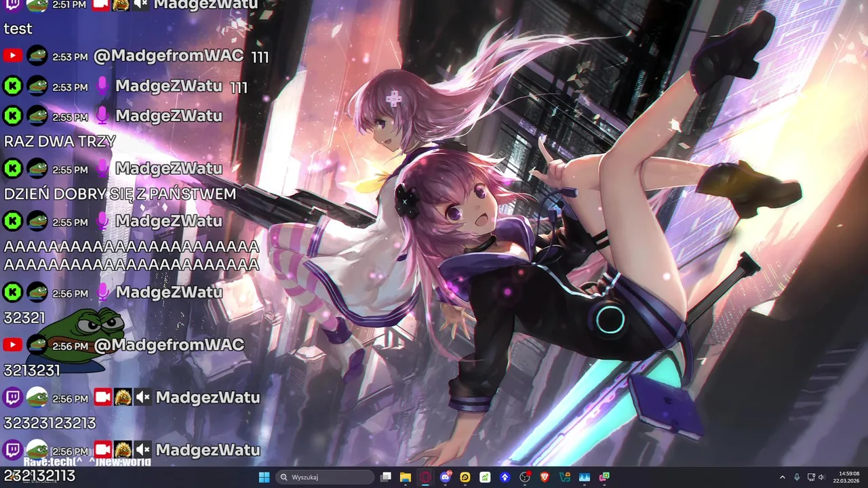Select the chat message "32321"

(24, 318)
